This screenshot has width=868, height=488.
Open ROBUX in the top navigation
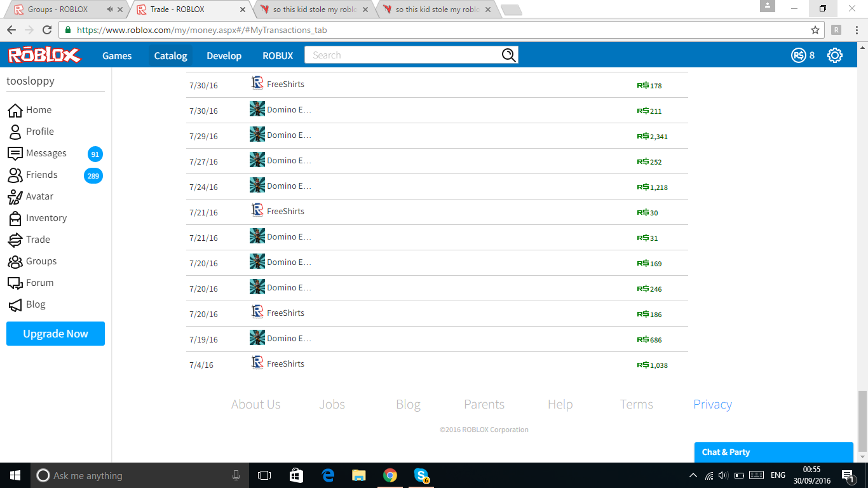278,55
